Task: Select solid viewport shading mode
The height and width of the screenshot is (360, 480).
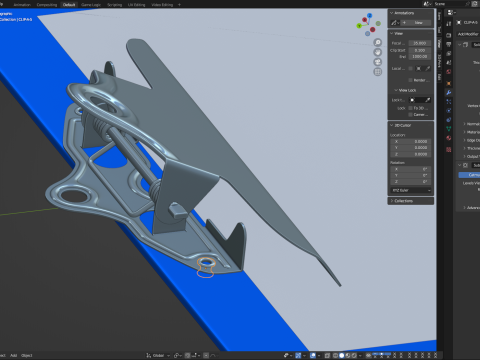Action: click(341, 355)
